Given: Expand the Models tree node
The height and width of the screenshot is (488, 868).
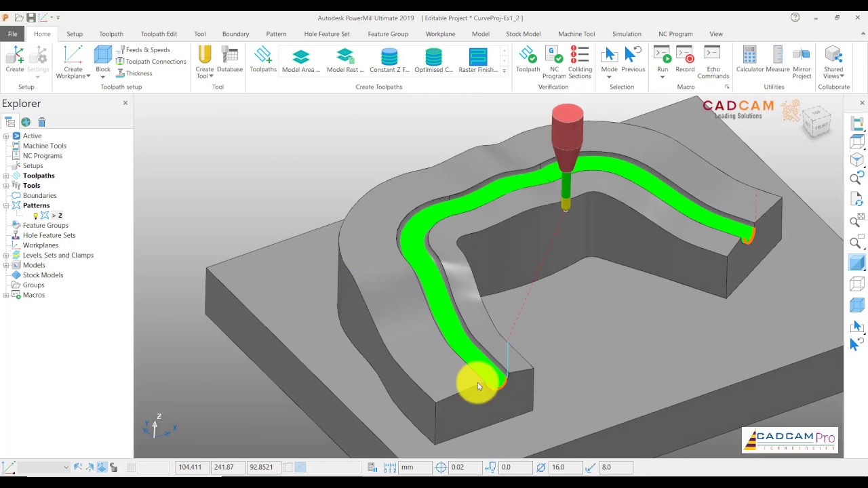Looking at the screenshot, I should tap(6, 265).
